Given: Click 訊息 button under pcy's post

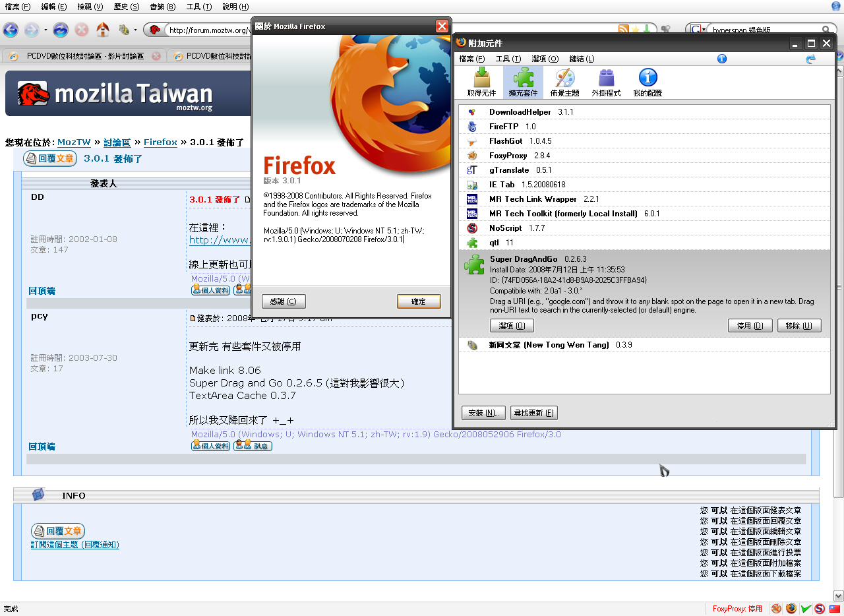Looking at the screenshot, I should (x=253, y=446).
